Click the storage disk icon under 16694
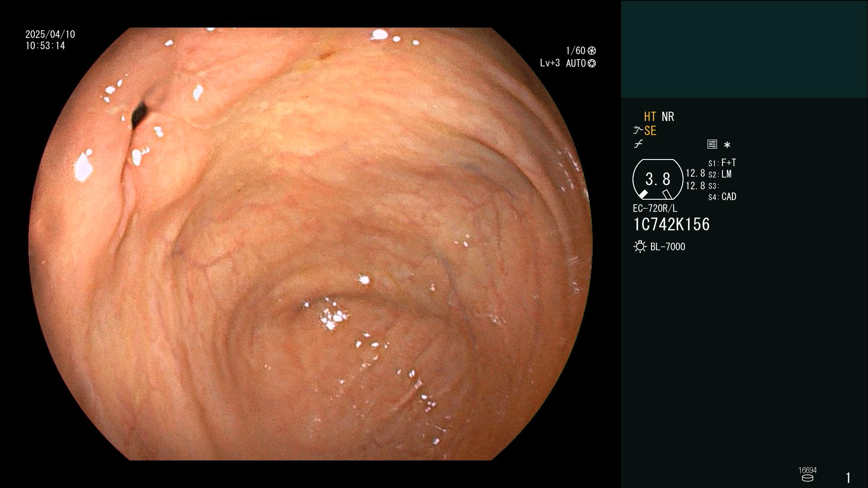 tap(807, 478)
